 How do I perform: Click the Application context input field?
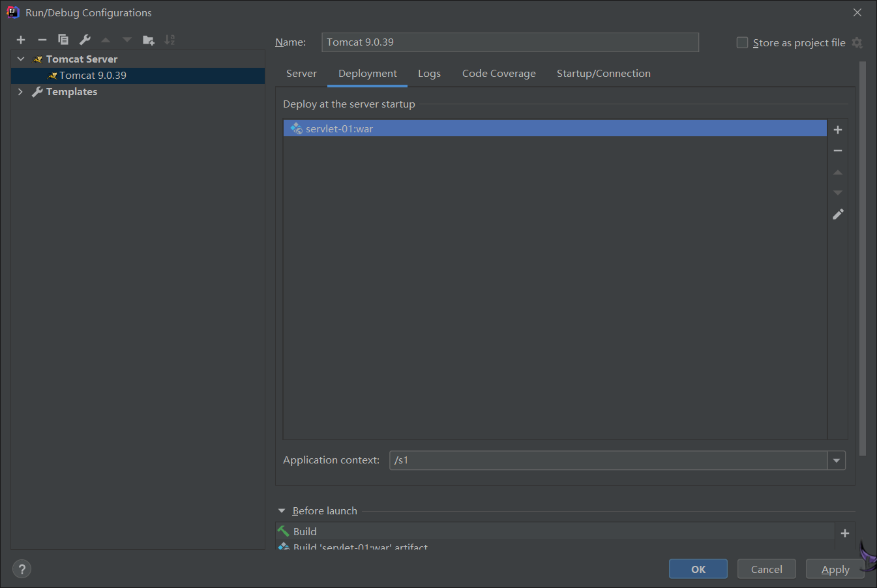click(x=608, y=460)
